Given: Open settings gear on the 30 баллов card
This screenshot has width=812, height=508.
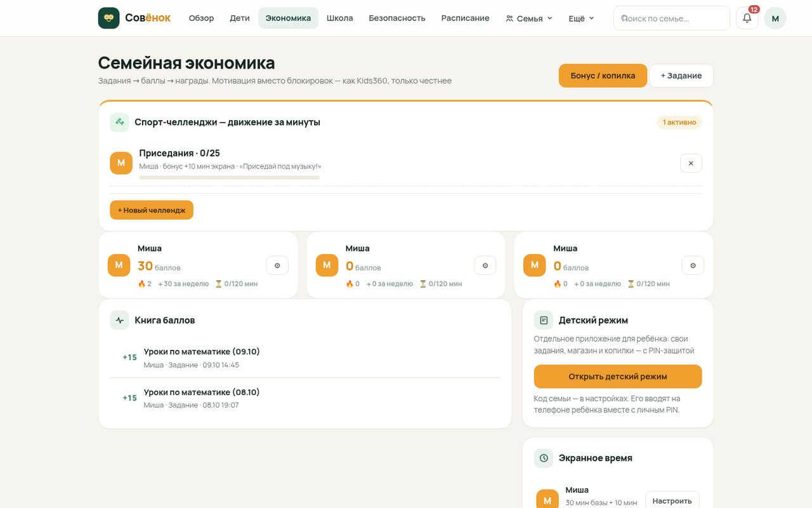Looking at the screenshot, I should [x=277, y=265].
